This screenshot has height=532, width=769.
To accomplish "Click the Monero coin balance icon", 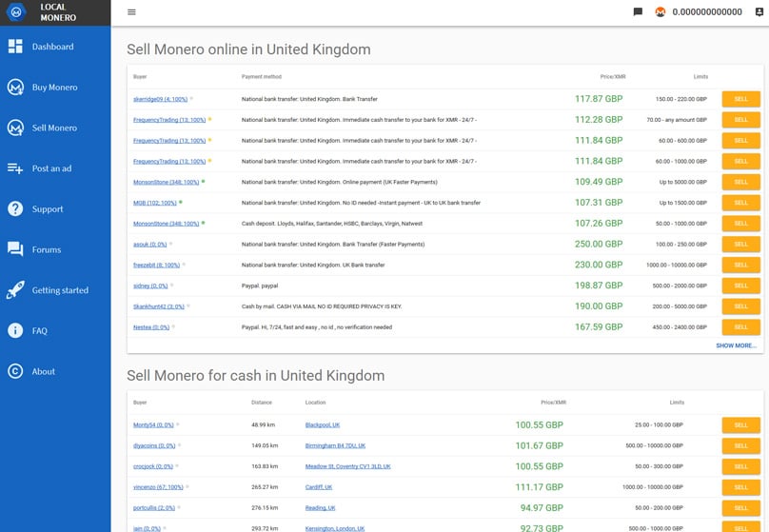I will 661,12.
